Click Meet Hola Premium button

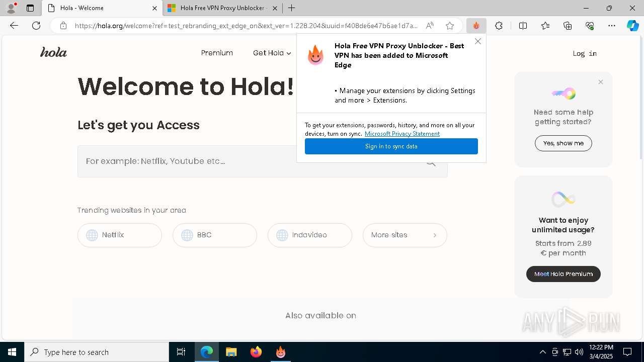[563, 274]
